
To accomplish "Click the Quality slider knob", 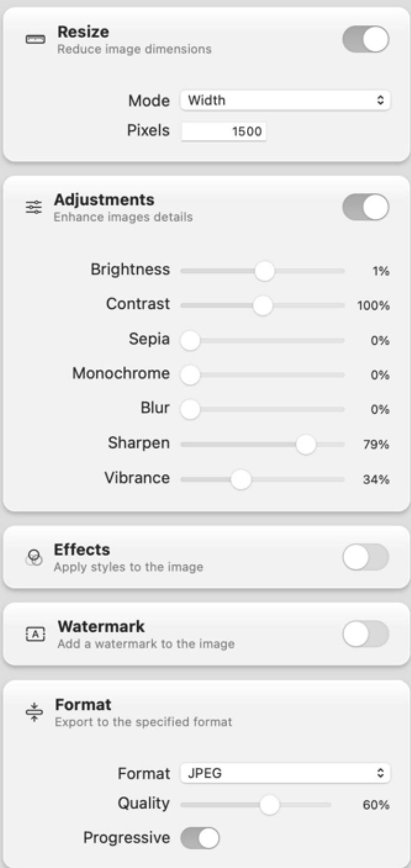I will pos(269,805).
